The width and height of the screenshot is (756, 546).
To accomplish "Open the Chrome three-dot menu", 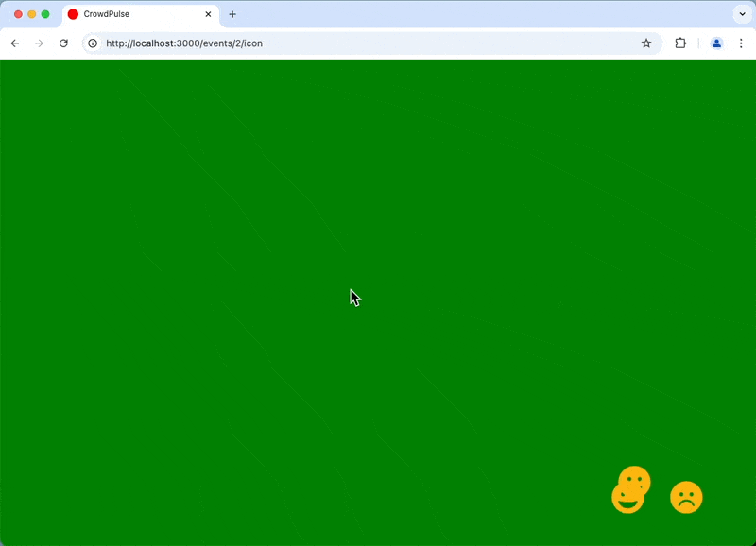I will (x=741, y=43).
